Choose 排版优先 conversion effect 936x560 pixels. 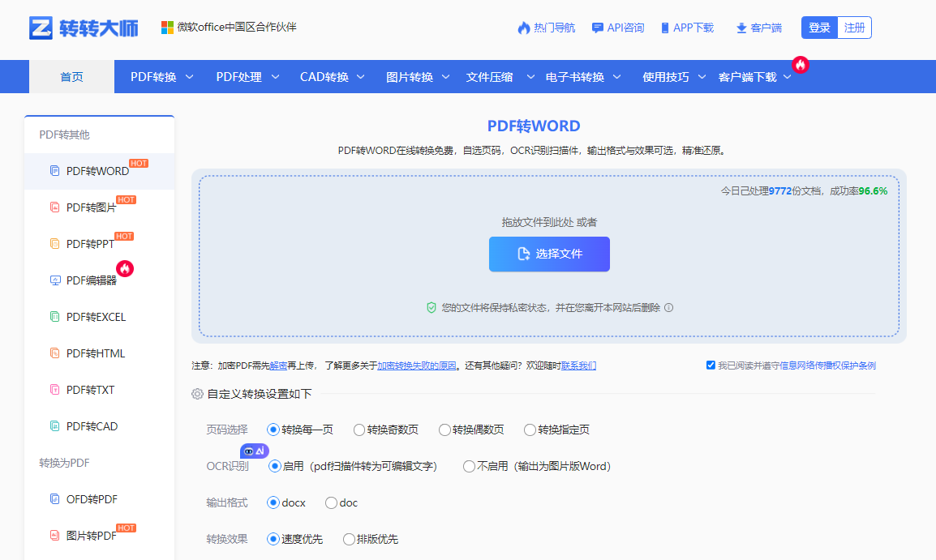(349, 539)
